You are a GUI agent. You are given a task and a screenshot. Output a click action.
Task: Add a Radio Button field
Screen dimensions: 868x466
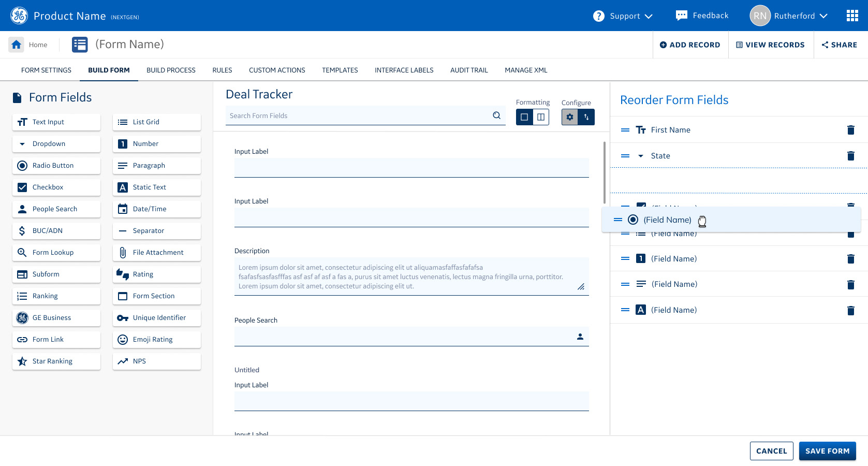click(56, 166)
